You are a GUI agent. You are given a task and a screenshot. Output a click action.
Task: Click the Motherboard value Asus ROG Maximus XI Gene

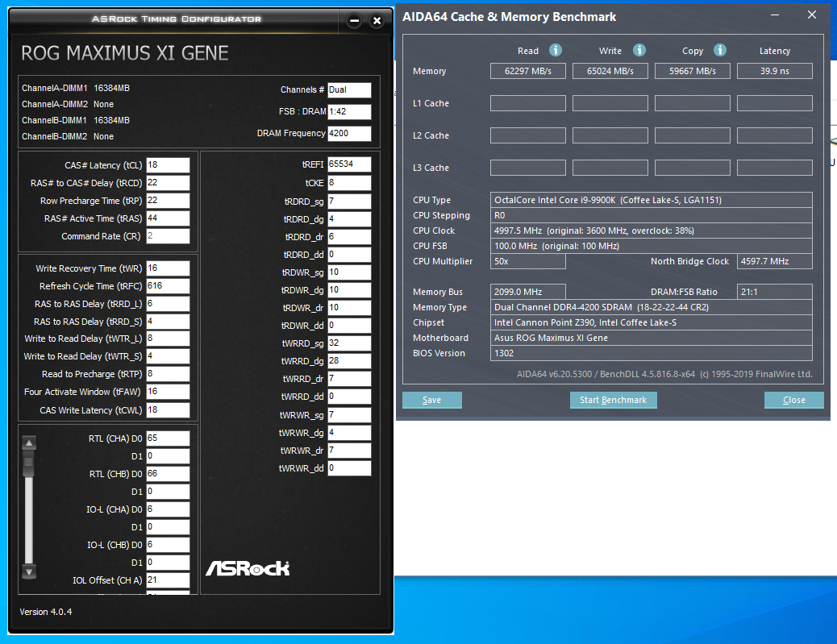click(x=652, y=338)
